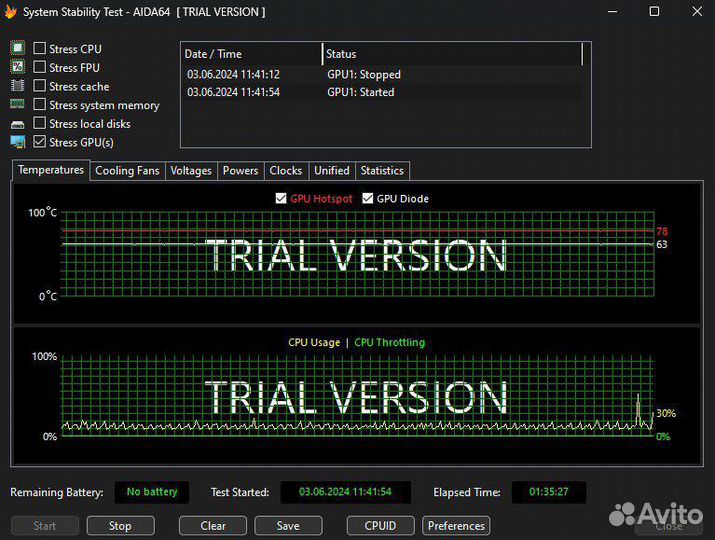Select the Voltages tab

point(191,171)
